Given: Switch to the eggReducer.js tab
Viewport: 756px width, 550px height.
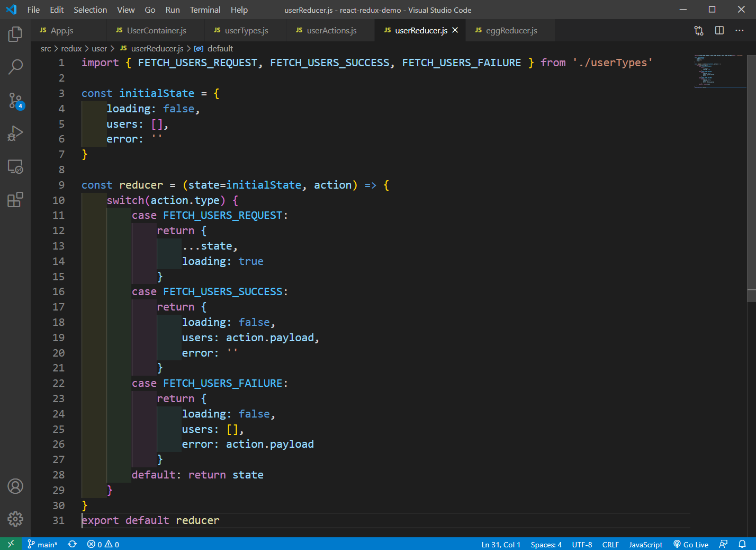Looking at the screenshot, I should pos(511,31).
